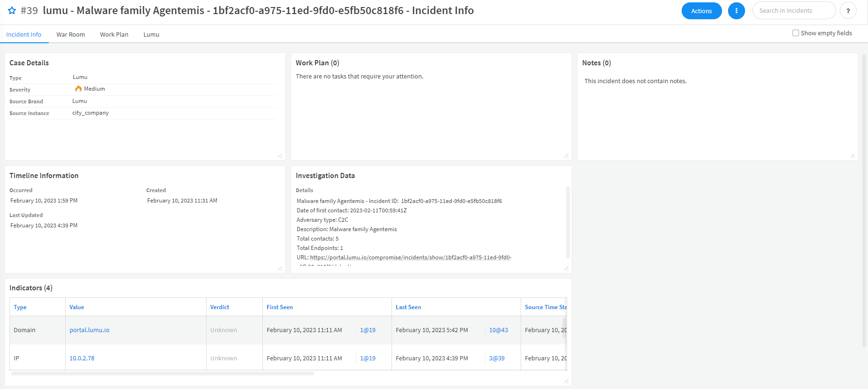Open the 10@43 last seen incident link
This screenshot has width=868, height=389.
point(499,330)
